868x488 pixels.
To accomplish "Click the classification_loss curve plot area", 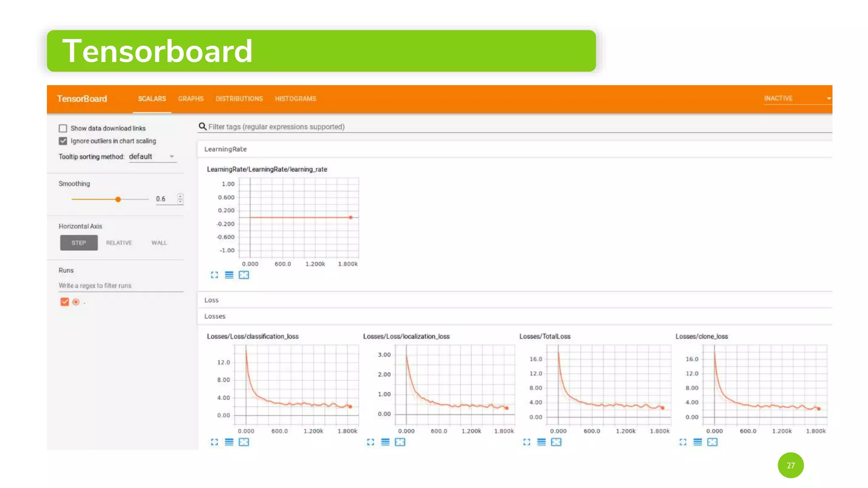I will click(296, 384).
